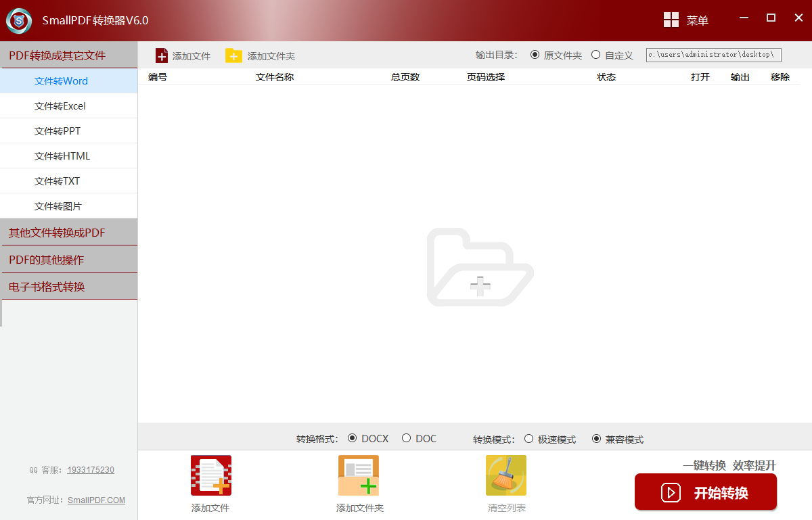812x520 pixels.
Task: Click the yellow Add Folder icon in top toolbar
Action: [x=233, y=55]
